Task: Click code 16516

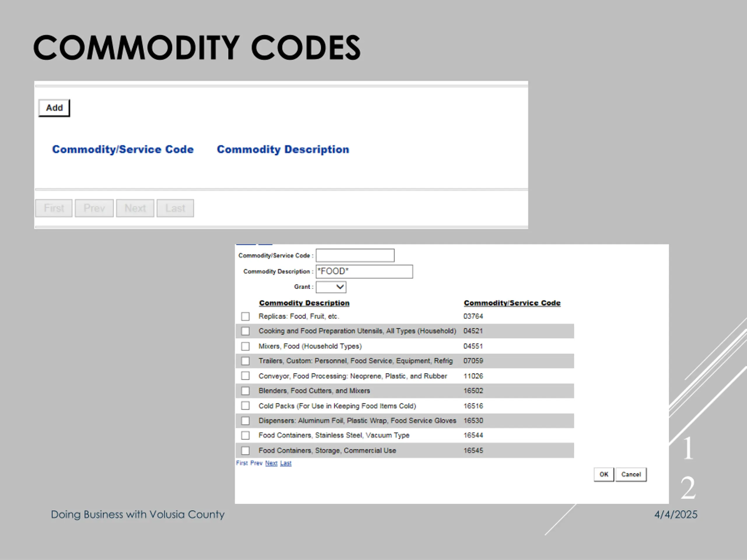Action: (473, 406)
